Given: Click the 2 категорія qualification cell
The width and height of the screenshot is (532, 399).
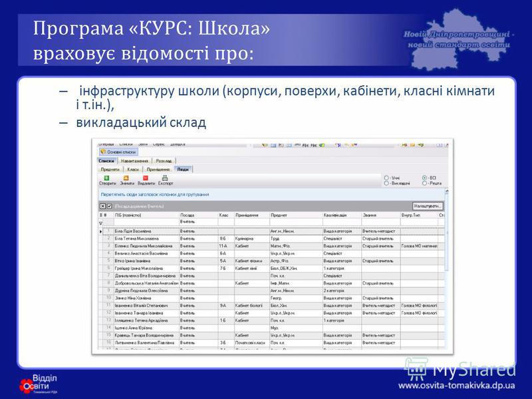Looking at the screenshot, I should (342, 291).
